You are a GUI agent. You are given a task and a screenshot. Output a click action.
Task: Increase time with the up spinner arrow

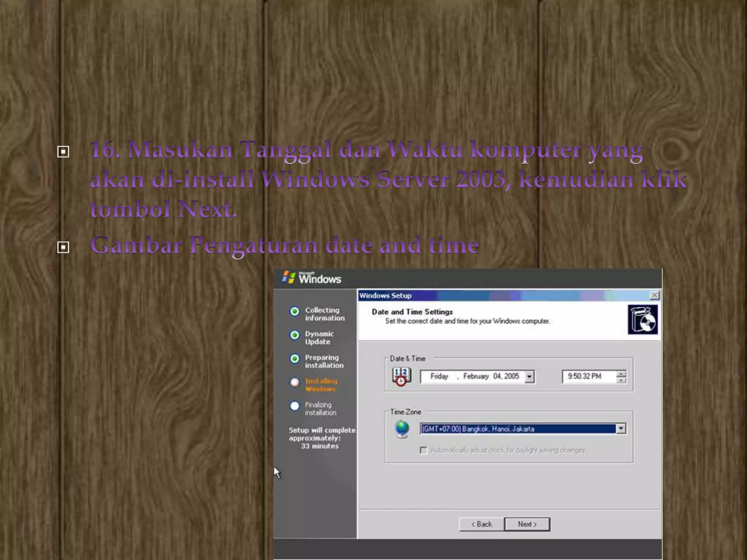pyautogui.click(x=621, y=373)
